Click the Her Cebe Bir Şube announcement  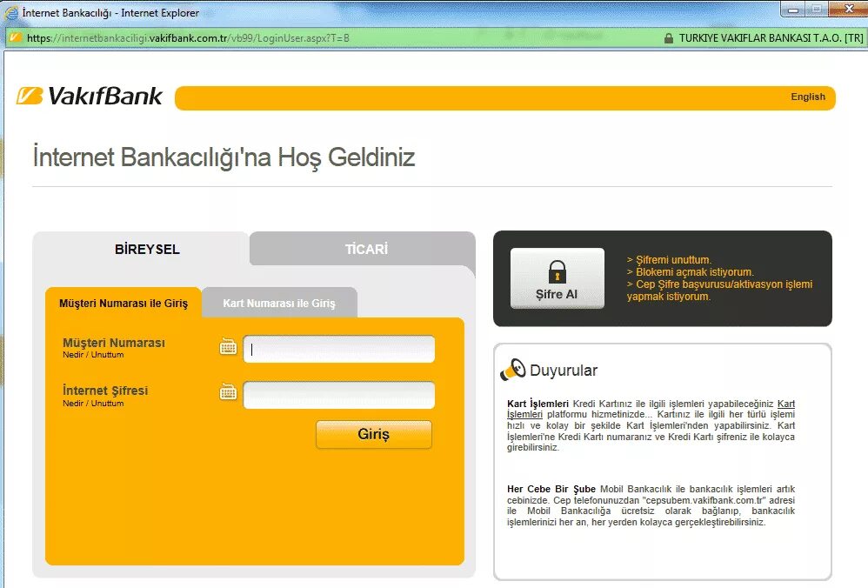[651, 505]
